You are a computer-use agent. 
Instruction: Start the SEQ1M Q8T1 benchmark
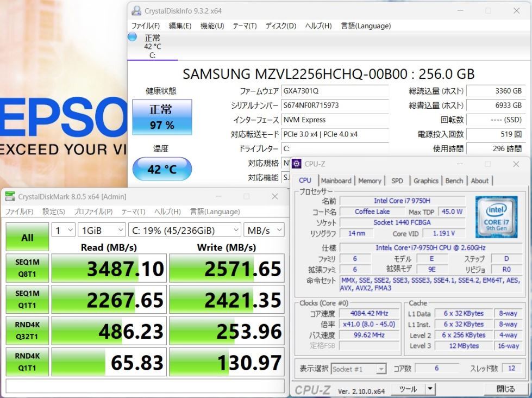click(27, 268)
